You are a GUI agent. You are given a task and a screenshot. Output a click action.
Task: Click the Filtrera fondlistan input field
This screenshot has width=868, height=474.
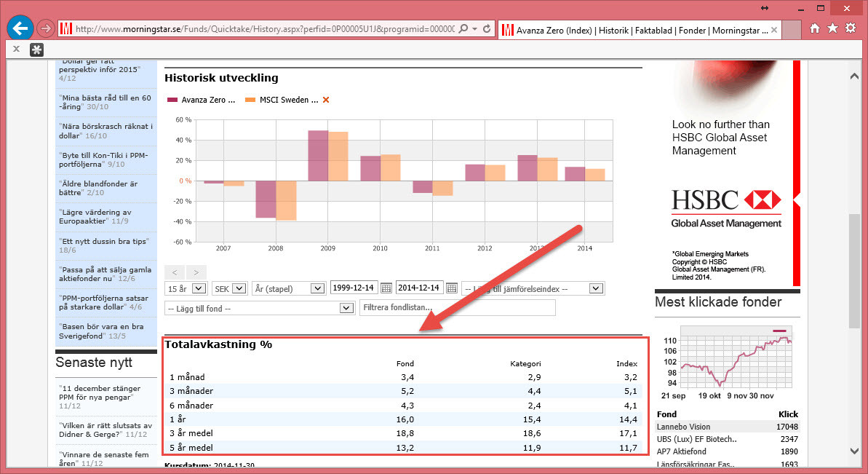click(457, 308)
